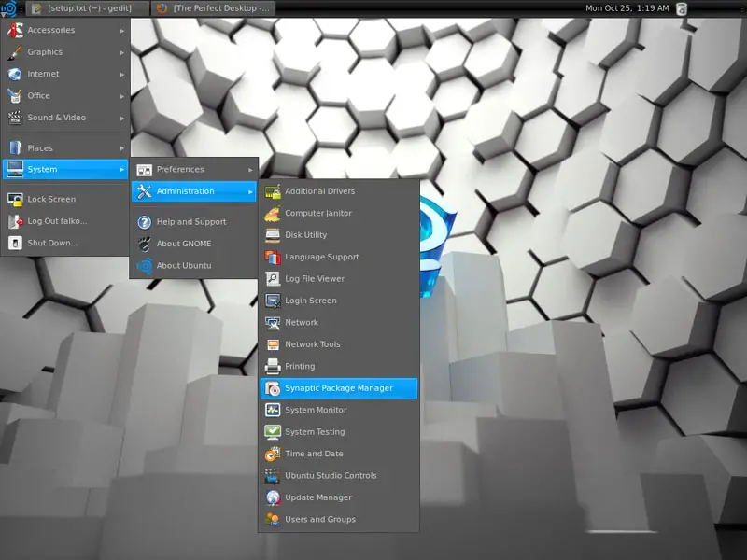Click the Log File Viewer label

point(315,279)
